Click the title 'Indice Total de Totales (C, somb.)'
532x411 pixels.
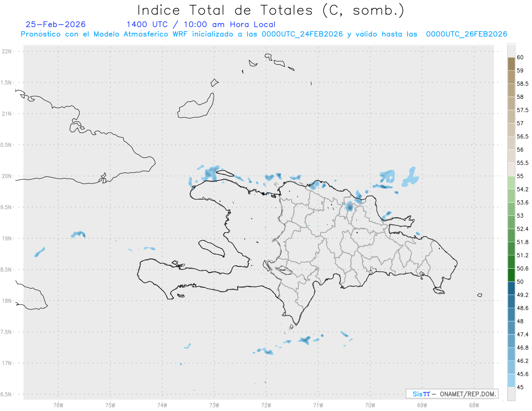click(x=270, y=10)
